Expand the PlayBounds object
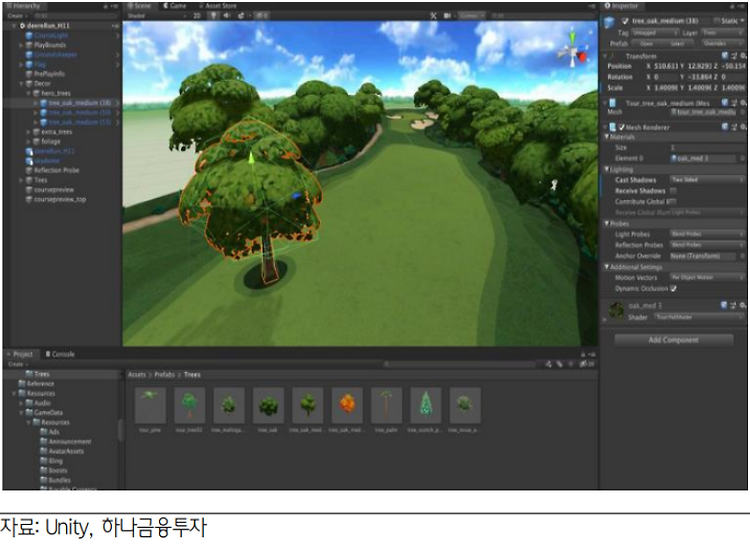This screenshot has height=545, width=750. click(21, 45)
